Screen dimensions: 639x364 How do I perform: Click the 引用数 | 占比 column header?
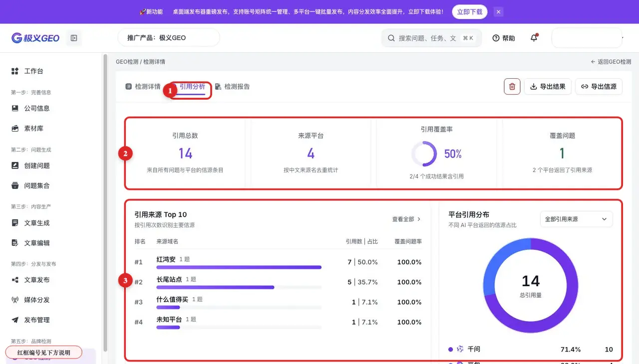pos(362,241)
